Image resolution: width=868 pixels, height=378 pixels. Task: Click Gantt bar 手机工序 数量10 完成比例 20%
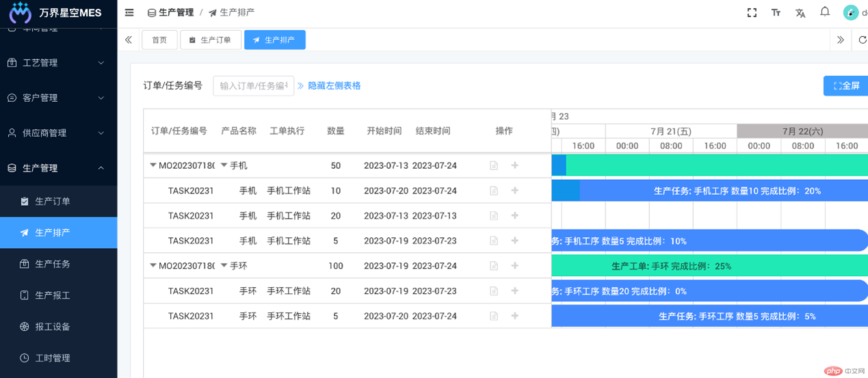[x=710, y=191]
